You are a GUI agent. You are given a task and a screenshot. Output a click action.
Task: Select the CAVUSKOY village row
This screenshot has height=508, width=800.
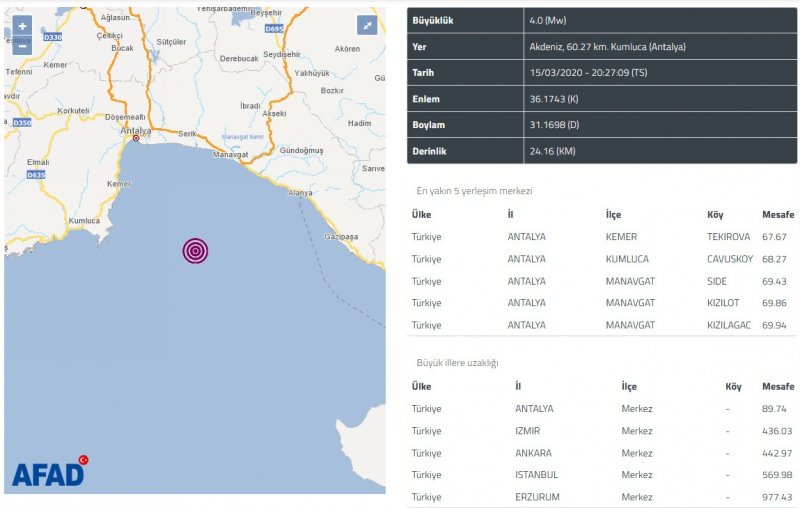[x=602, y=259]
